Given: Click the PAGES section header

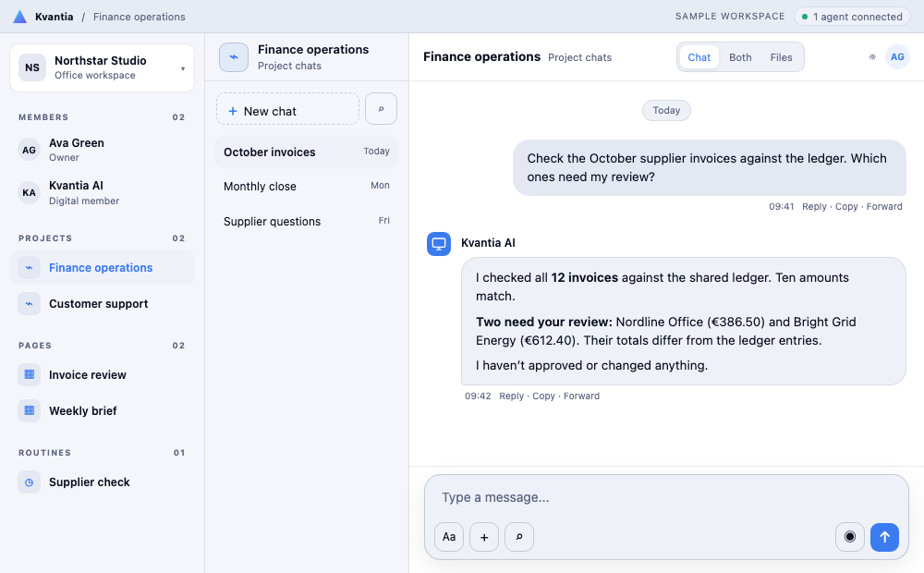Looking at the screenshot, I should [x=35, y=346].
